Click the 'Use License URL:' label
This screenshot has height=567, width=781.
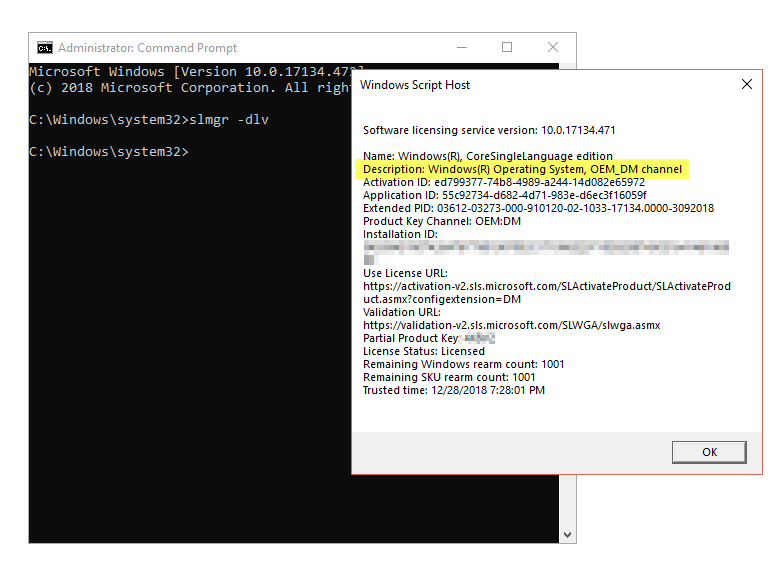point(405,273)
